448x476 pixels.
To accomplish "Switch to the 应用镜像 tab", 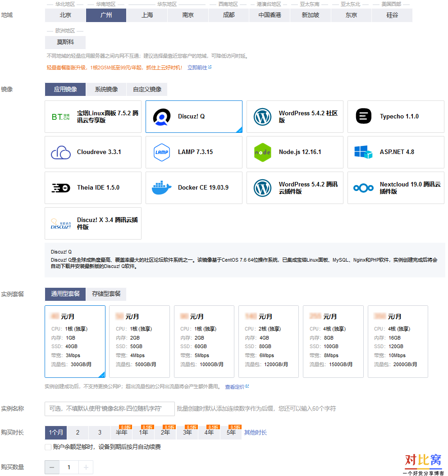I will 65,89.
